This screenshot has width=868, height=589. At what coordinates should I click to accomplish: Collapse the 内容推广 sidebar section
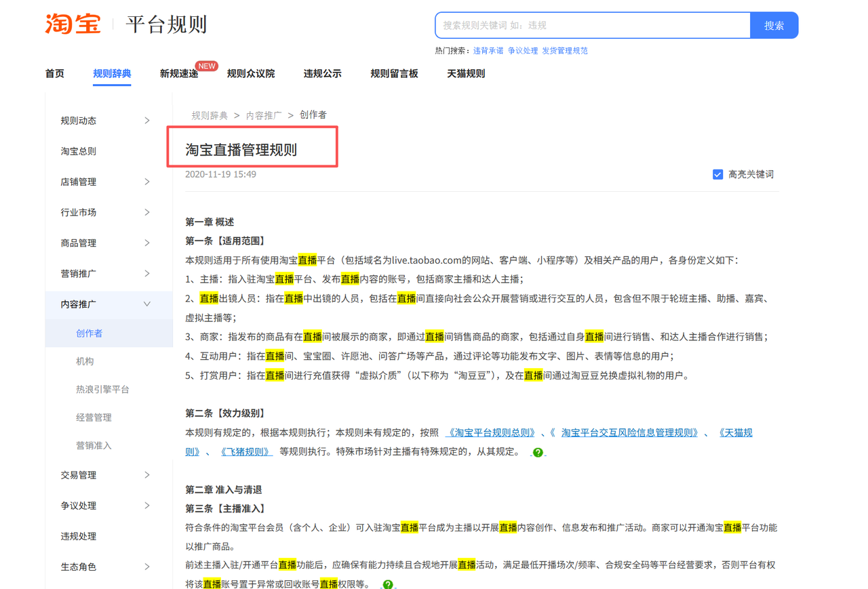pyautogui.click(x=105, y=304)
